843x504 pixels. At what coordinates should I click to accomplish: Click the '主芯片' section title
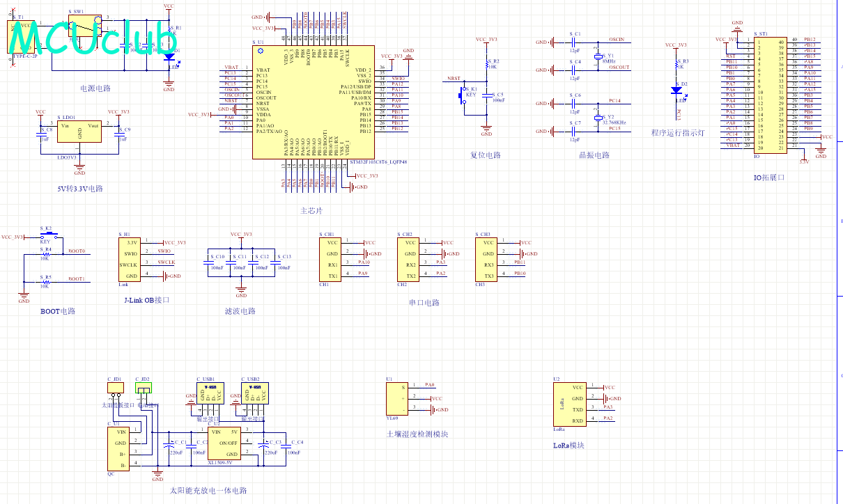click(311, 210)
